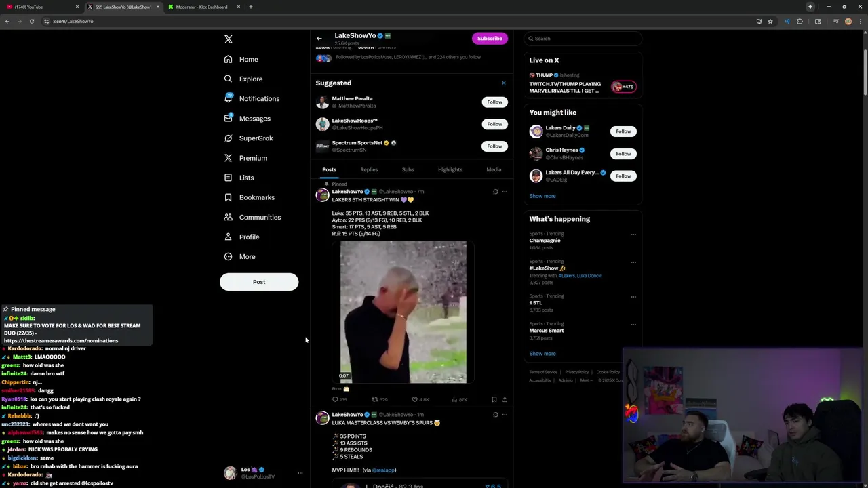
Task: Open options for Champagne trend
Action: [x=633, y=235]
